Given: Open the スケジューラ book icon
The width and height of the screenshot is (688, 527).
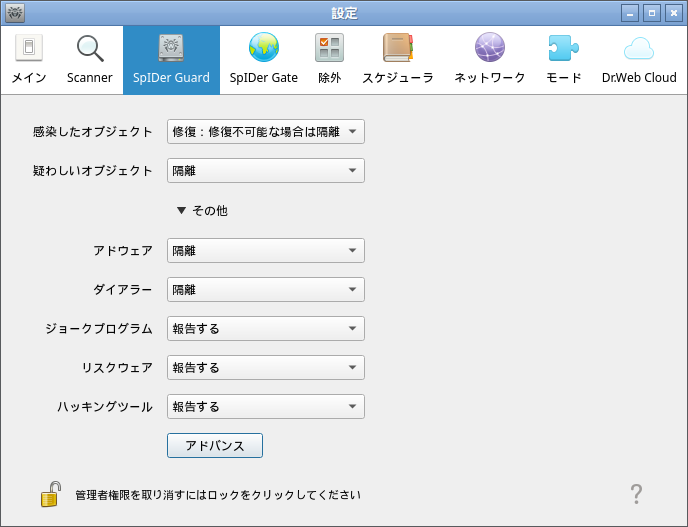Looking at the screenshot, I should click(x=398, y=47).
